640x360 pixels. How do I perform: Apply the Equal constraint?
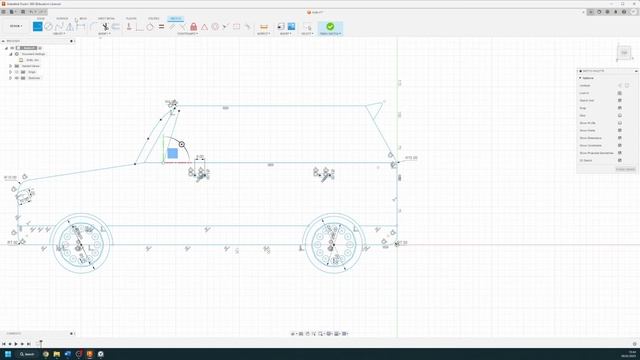[161, 27]
